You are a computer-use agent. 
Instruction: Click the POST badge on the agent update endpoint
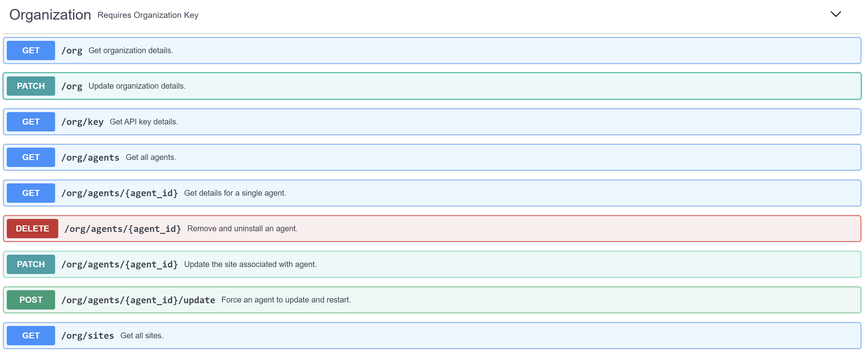[x=30, y=299]
